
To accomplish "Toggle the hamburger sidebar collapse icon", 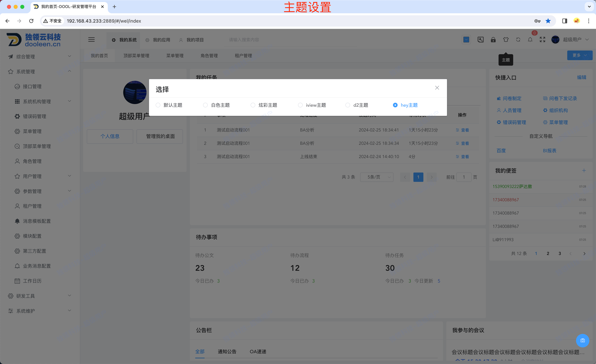I will 91,39.
